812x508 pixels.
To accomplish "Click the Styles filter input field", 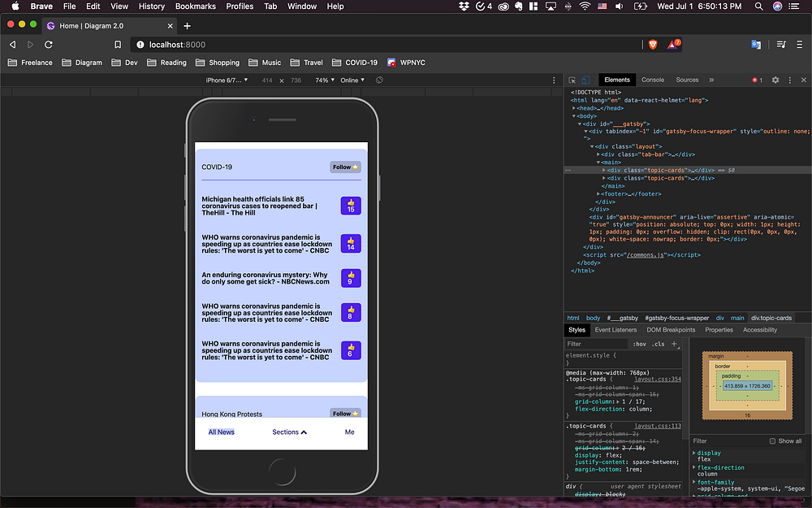I will (x=595, y=344).
